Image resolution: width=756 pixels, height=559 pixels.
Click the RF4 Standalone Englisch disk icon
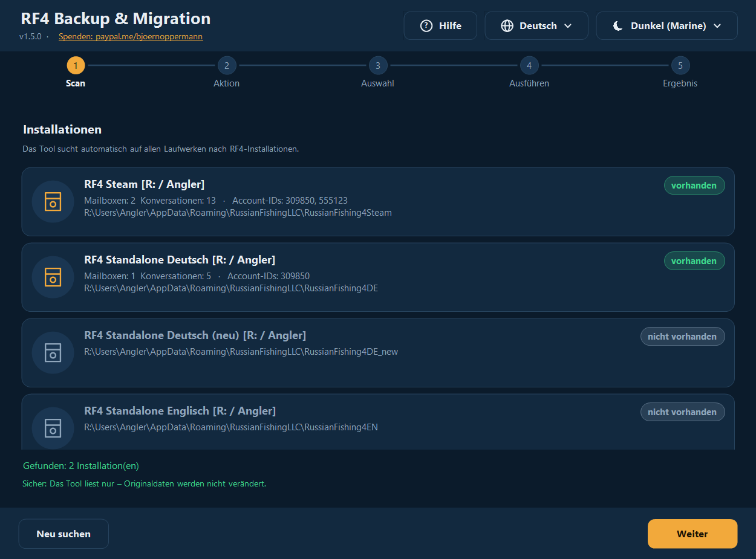pos(53,428)
